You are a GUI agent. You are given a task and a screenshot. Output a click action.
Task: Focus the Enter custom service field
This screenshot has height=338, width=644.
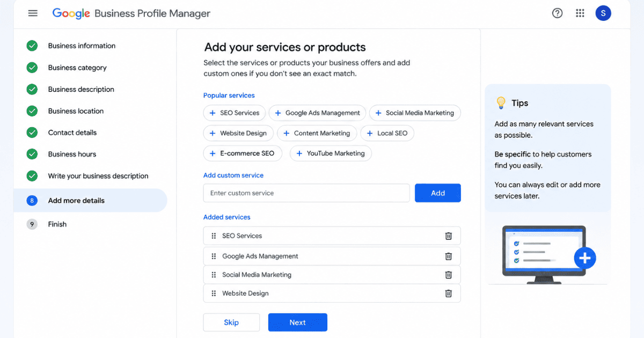click(x=306, y=193)
